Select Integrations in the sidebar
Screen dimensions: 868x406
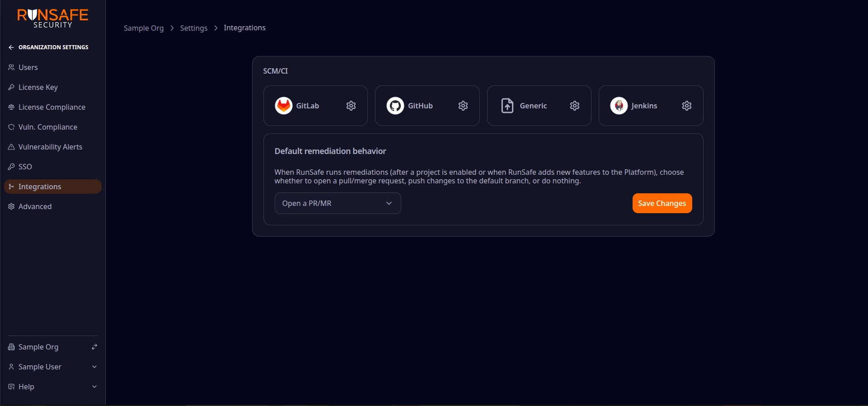pyautogui.click(x=53, y=187)
